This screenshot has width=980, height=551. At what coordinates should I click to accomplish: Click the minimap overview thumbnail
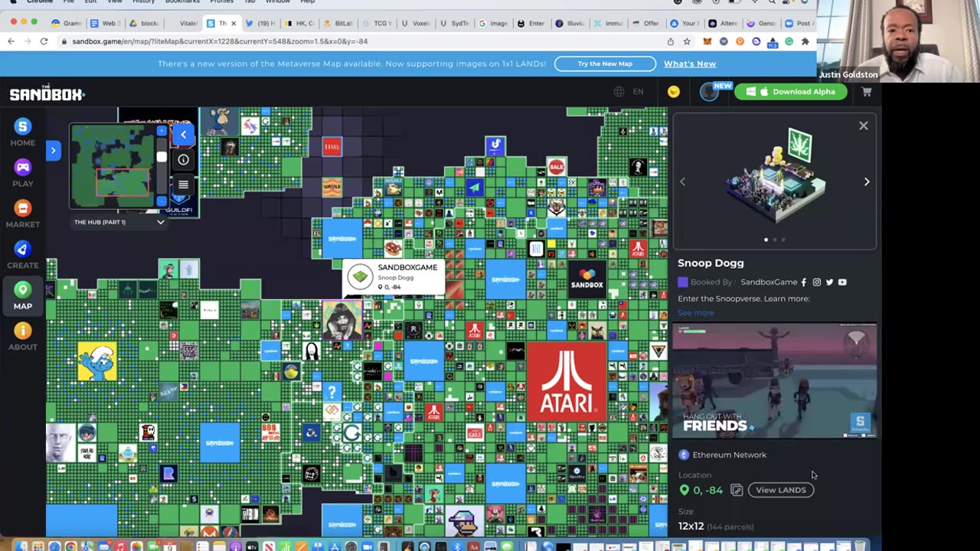coord(112,165)
